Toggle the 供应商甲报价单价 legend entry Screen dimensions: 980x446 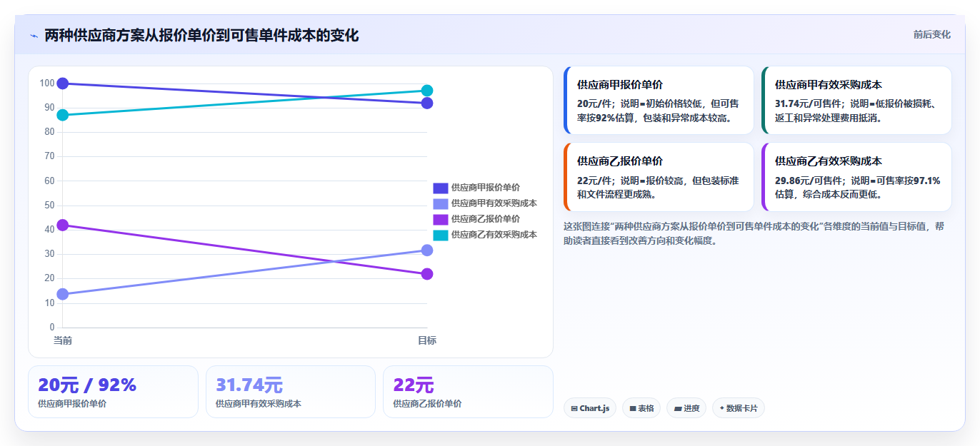click(476, 188)
